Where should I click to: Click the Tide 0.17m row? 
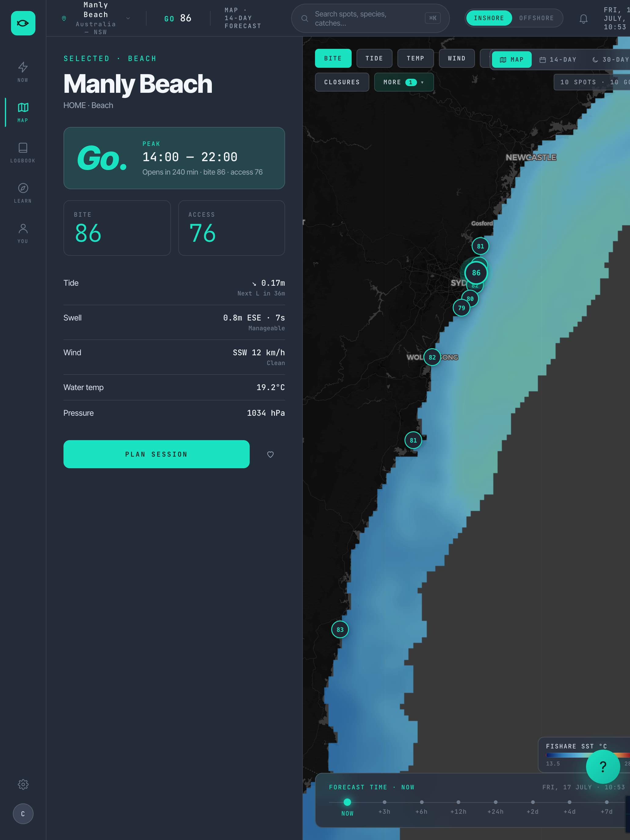point(174,288)
